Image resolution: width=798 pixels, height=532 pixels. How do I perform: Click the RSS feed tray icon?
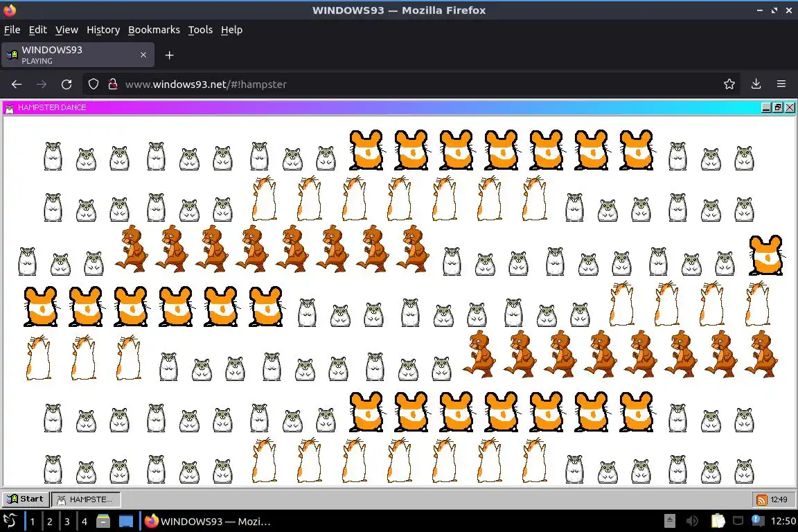click(761, 500)
